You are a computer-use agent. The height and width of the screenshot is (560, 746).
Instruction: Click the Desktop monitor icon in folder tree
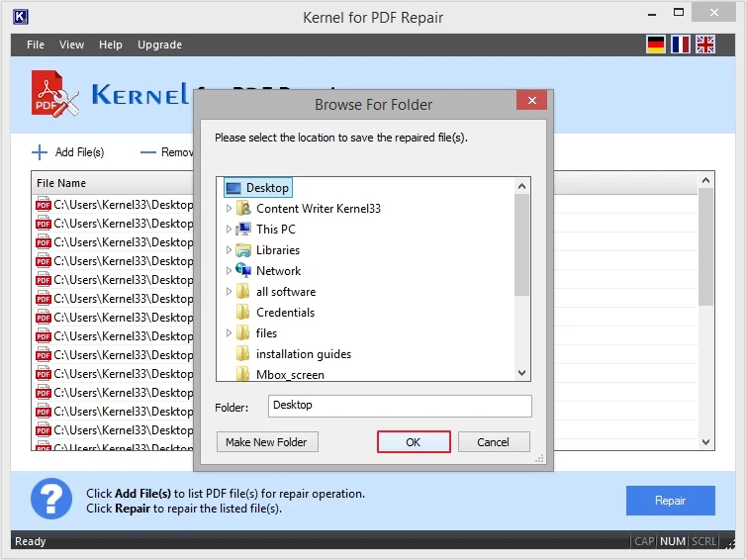[233, 188]
